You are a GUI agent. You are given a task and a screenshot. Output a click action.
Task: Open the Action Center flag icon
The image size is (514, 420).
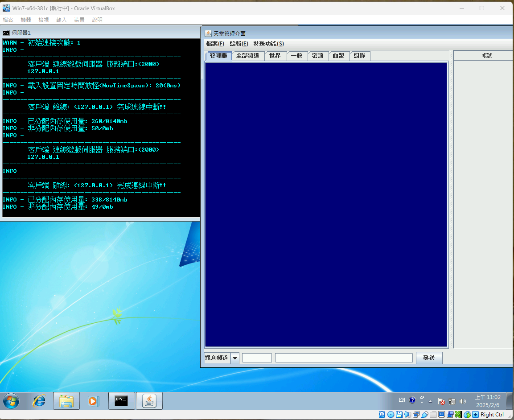pos(441,401)
